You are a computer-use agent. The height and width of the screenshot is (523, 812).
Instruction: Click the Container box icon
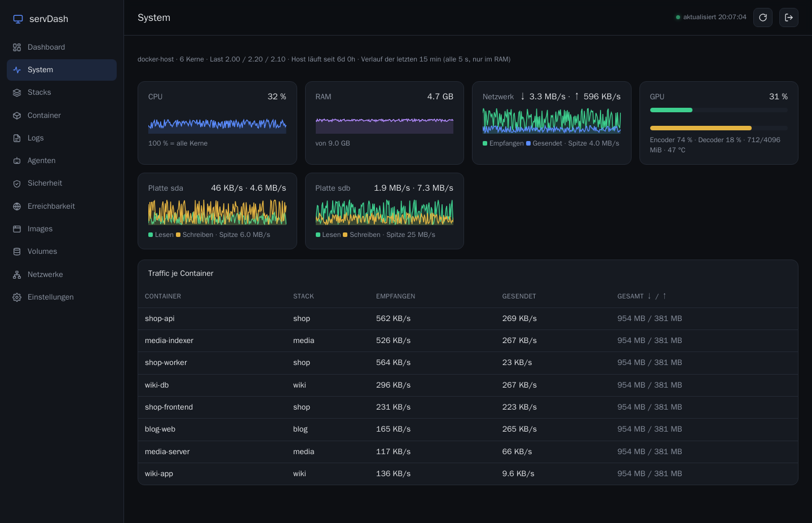pos(17,116)
